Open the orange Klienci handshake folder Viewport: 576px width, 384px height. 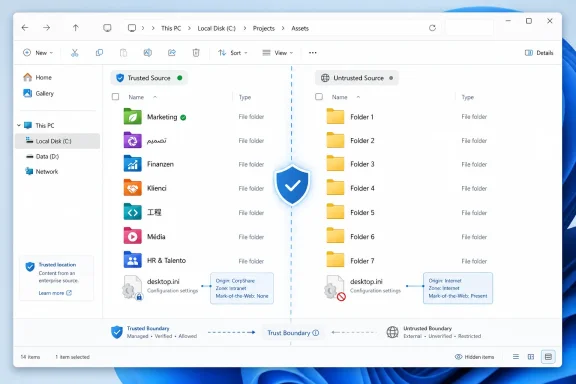[132, 188]
